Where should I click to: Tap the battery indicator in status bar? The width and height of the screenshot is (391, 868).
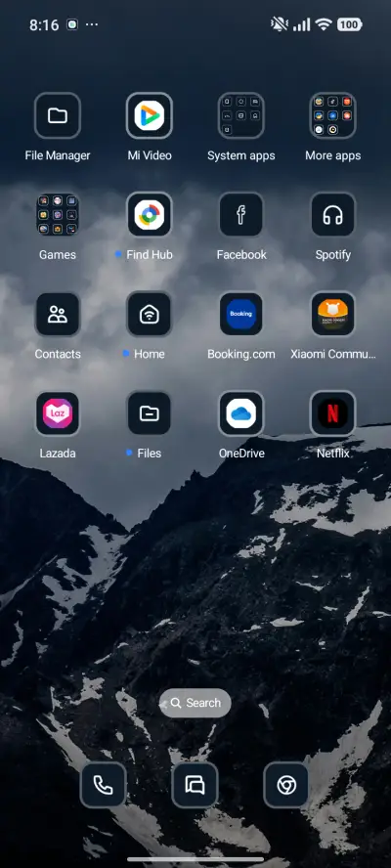[x=349, y=24]
